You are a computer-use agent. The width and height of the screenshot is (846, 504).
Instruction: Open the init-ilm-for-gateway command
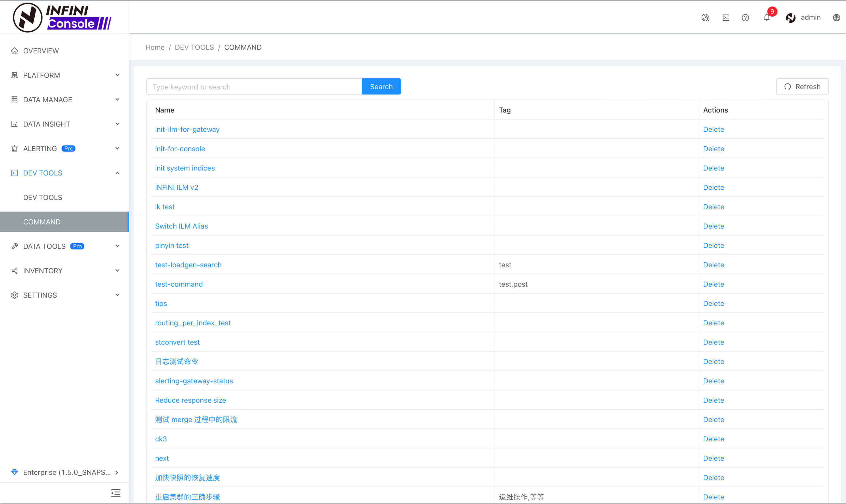[x=187, y=129]
